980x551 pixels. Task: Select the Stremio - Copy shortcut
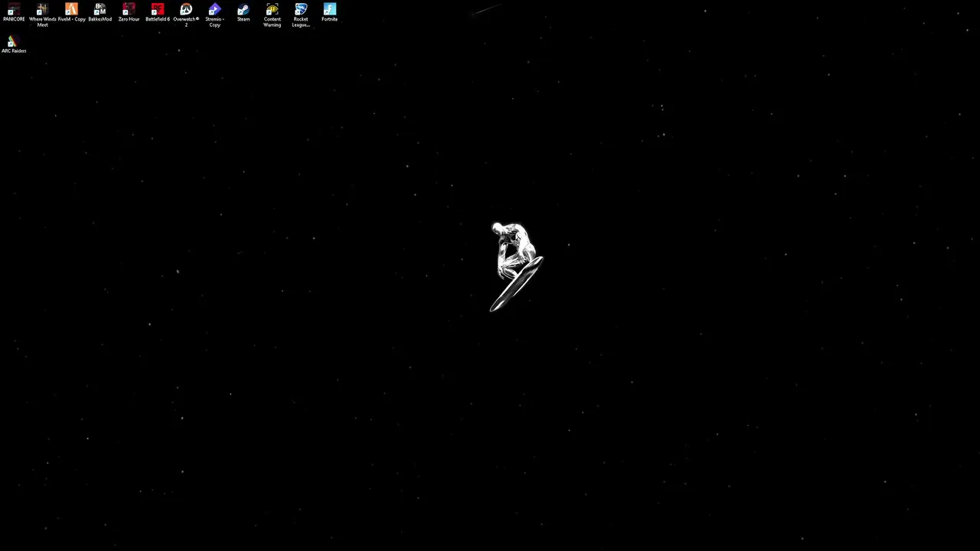coord(214,15)
